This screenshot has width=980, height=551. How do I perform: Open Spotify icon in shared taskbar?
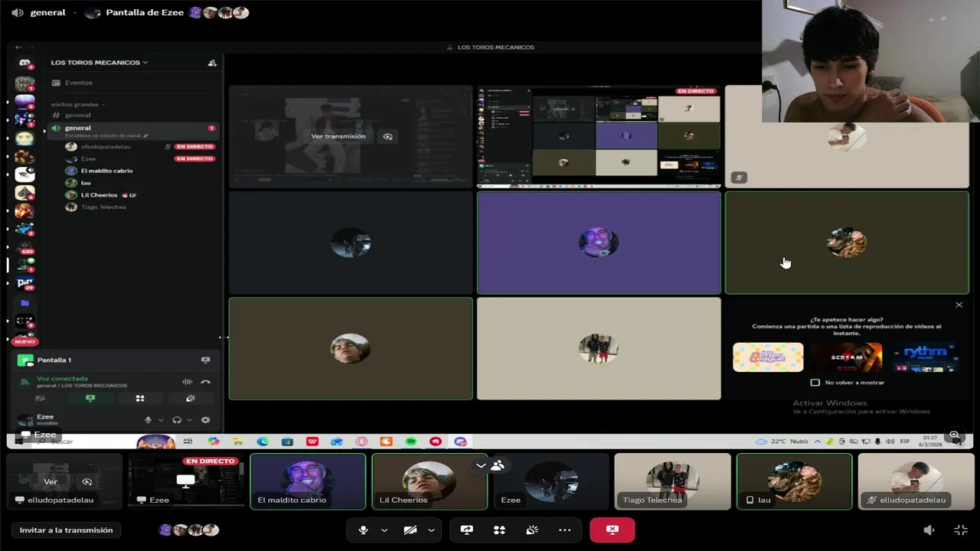410,442
